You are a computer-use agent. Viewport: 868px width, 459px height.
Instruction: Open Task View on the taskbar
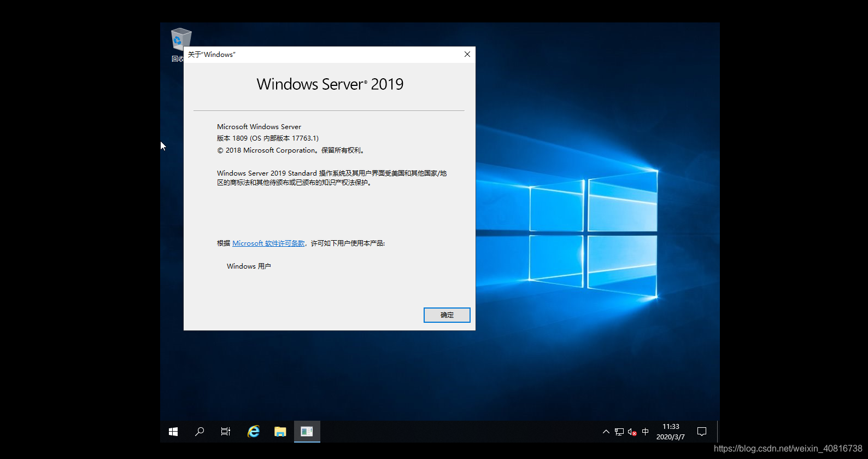[226, 432]
